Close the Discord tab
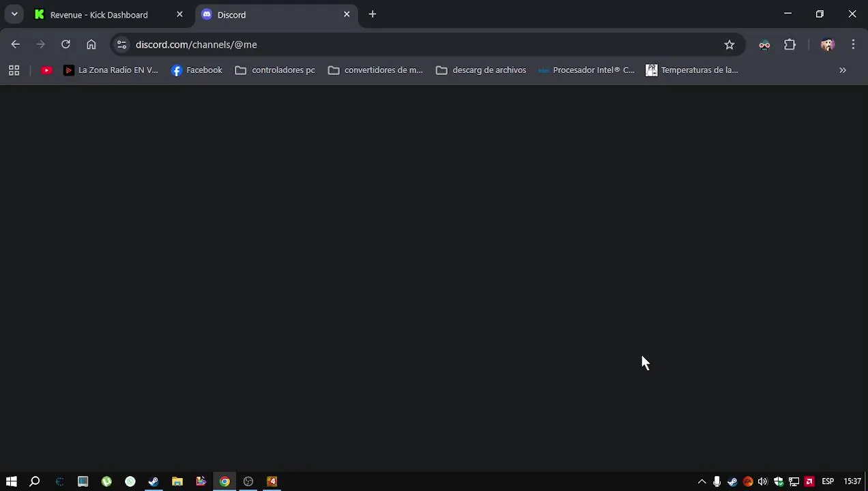Image resolution: width=868 pixels, height=491 pixels. pos(347,14)
